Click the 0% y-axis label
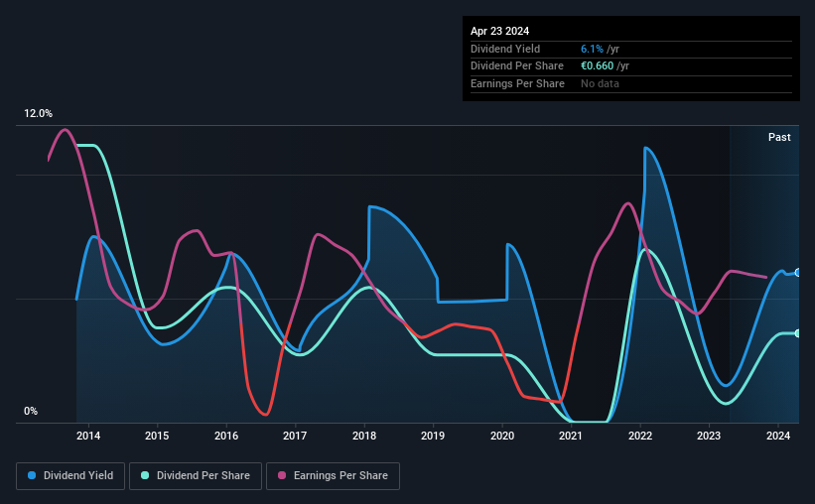Screen dimensions: 815x504 coord(31,411)
